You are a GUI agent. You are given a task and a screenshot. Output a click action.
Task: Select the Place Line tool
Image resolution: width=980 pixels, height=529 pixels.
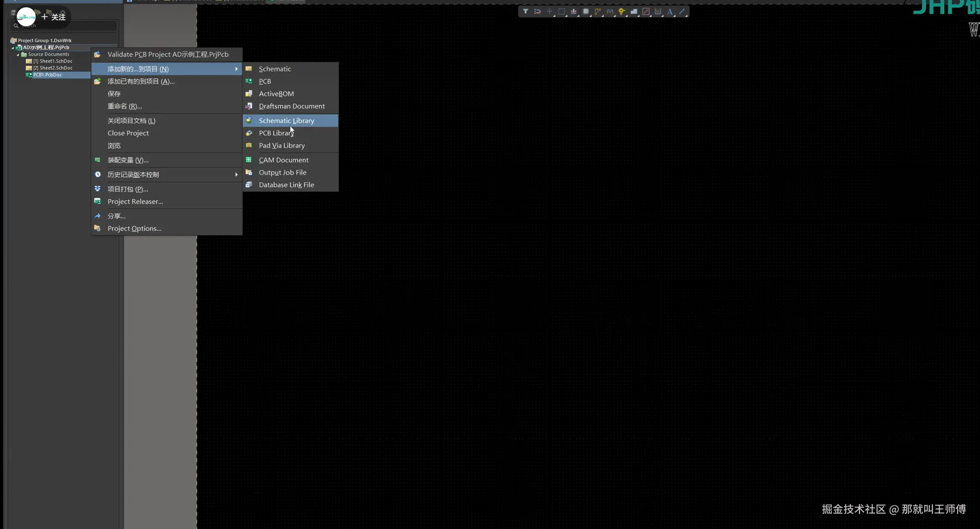pos(682,12)
